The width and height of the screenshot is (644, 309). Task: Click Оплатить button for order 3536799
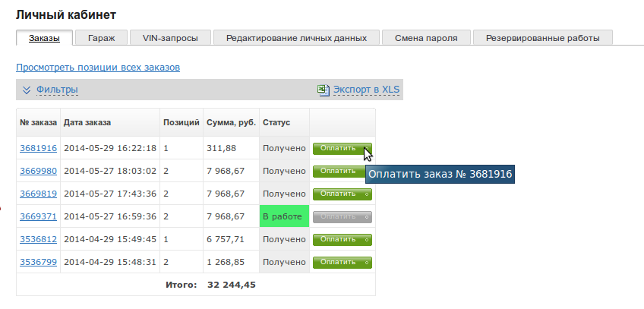(x=342, y=262)
